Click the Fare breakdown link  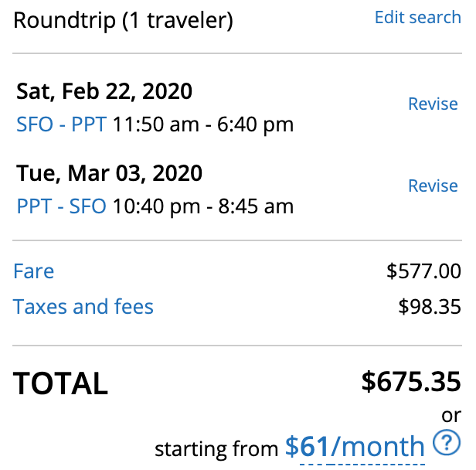[34, 271]
